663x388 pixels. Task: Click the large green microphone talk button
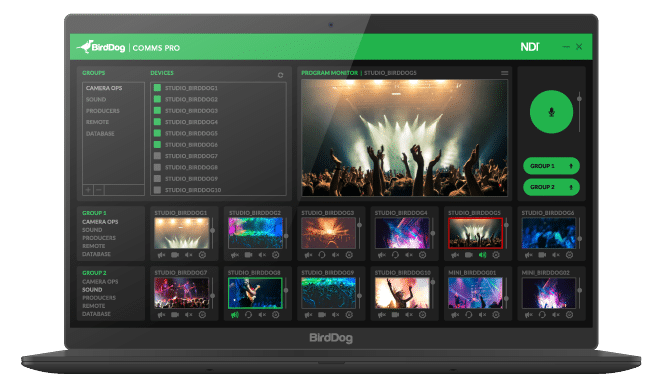pos(551,112)
